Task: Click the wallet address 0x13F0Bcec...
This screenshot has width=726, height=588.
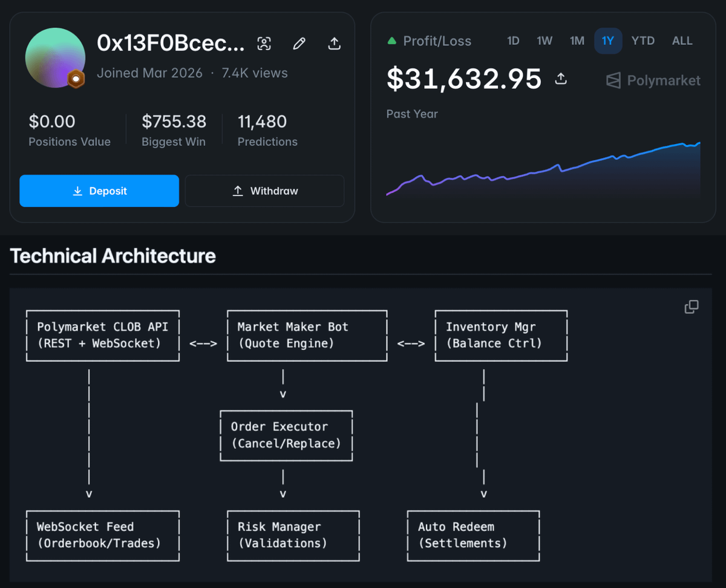Action: coord(171,43)
